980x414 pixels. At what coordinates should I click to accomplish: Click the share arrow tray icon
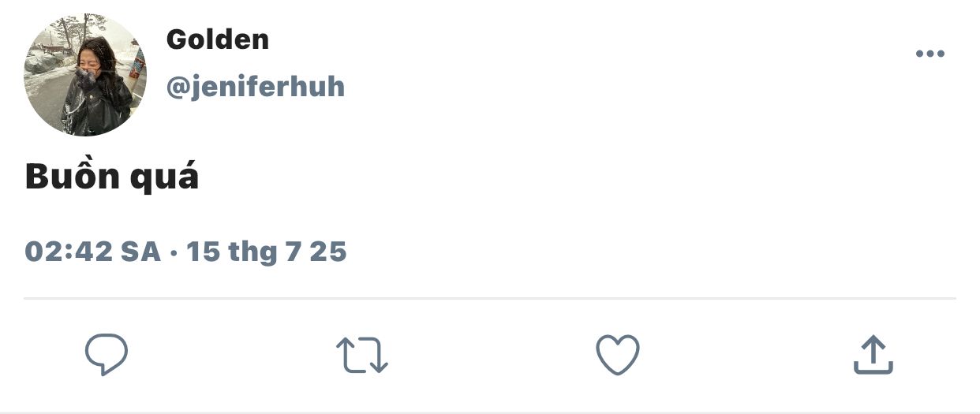tap(873, 354)
